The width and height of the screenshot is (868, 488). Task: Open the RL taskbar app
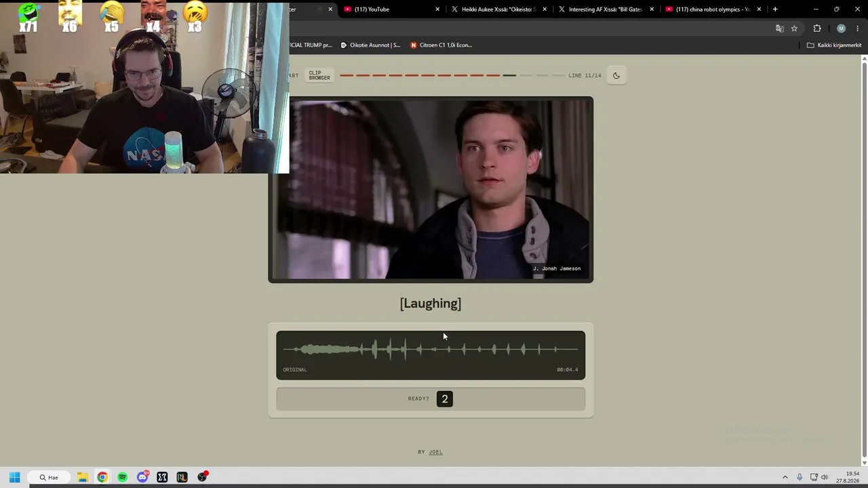click(182, 477)
